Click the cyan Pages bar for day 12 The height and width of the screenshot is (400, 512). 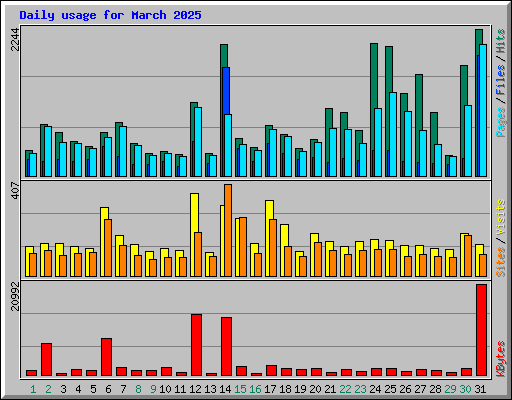click(198, 142)
